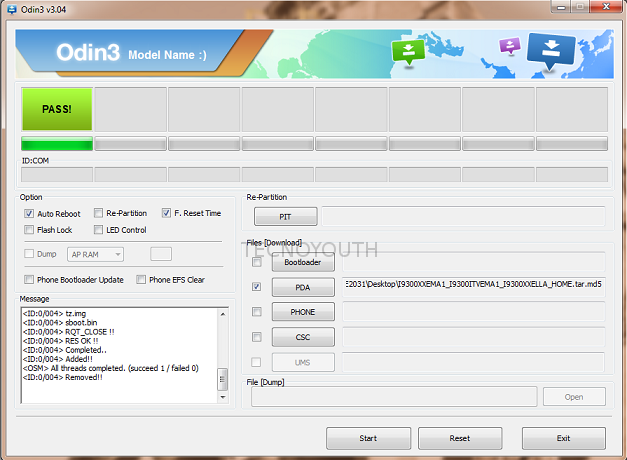Screen dimensions: 627x460
Task: Click the PIT file button
Action: (286, 216)
